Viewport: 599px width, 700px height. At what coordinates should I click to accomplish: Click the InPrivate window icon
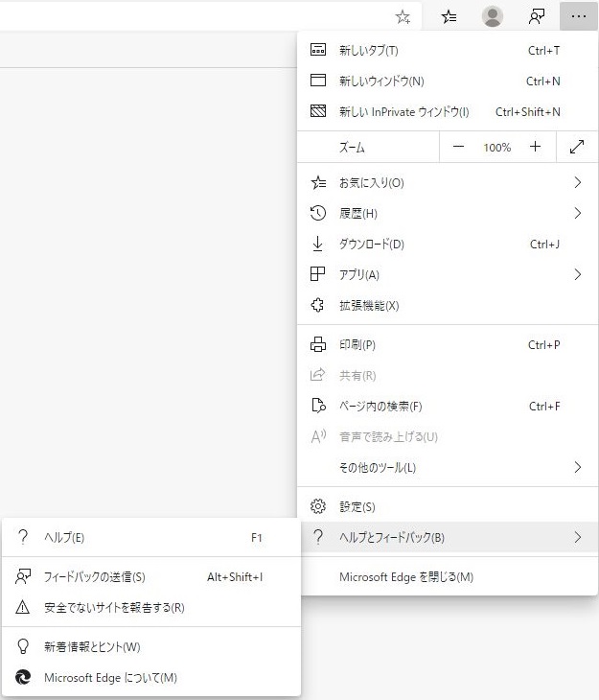[x=318, y=110]
